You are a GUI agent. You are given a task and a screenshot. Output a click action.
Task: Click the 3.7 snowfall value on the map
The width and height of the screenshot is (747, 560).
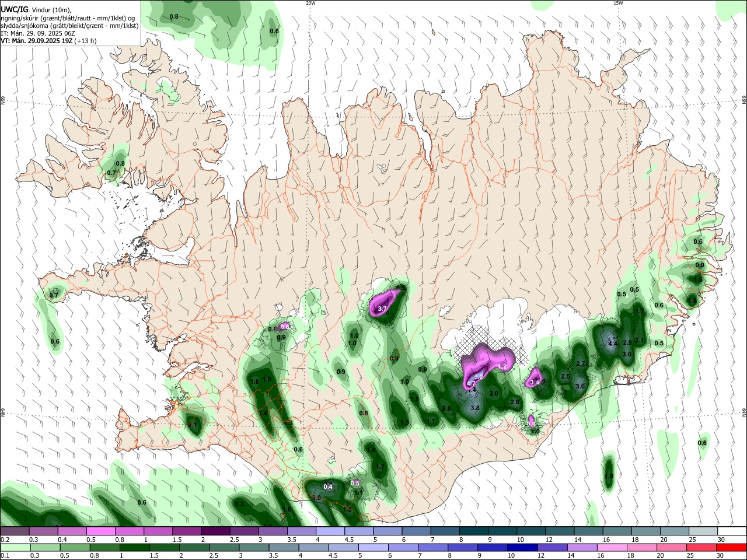coord(383,309)
